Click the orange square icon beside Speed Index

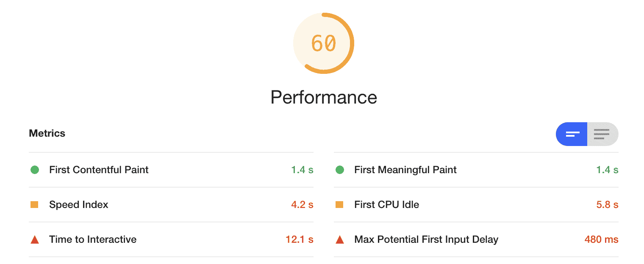click(x=36, y=205)
